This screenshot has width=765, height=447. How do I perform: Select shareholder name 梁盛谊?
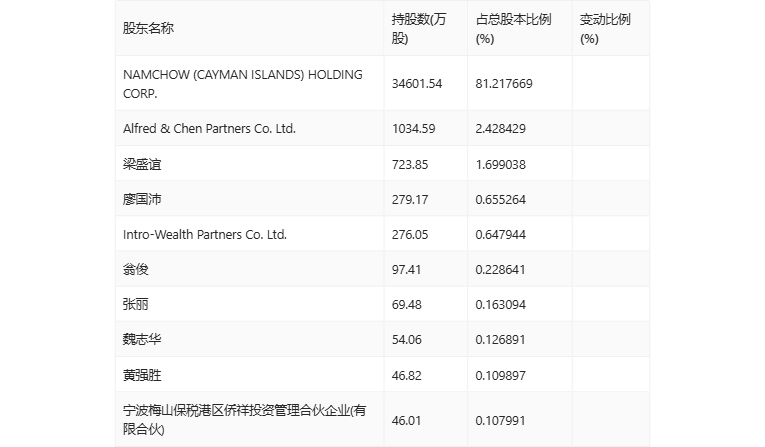tap(141, 164)
